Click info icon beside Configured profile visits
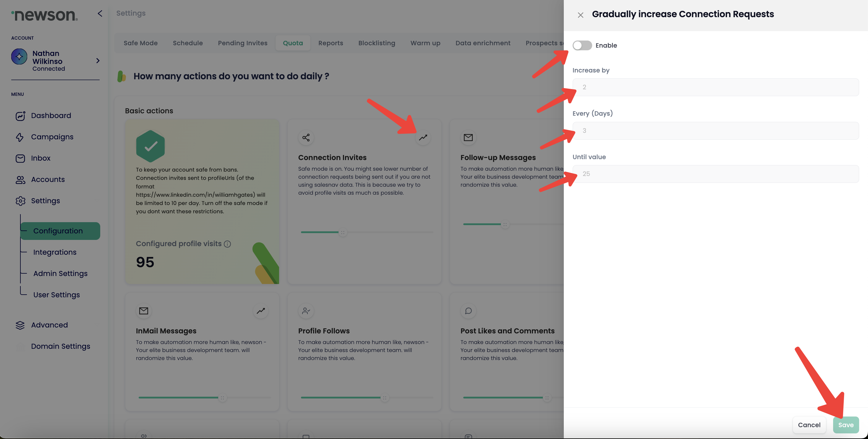Screen dimensions: 868x439 [227, 244]
